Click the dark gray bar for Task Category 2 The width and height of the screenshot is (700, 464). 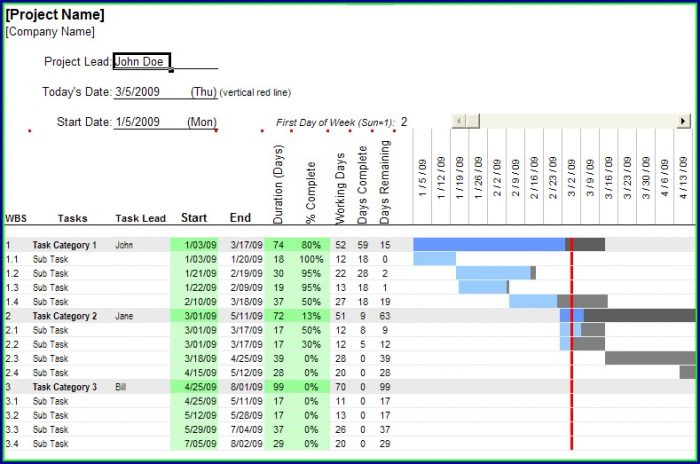tap(639, 315)
